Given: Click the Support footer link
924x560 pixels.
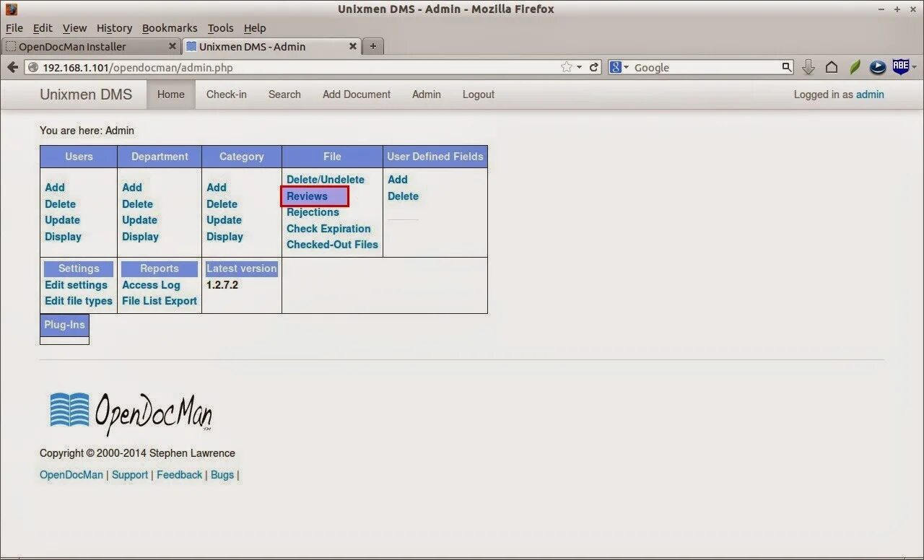Looking at the screenshot, I should 130,475.
